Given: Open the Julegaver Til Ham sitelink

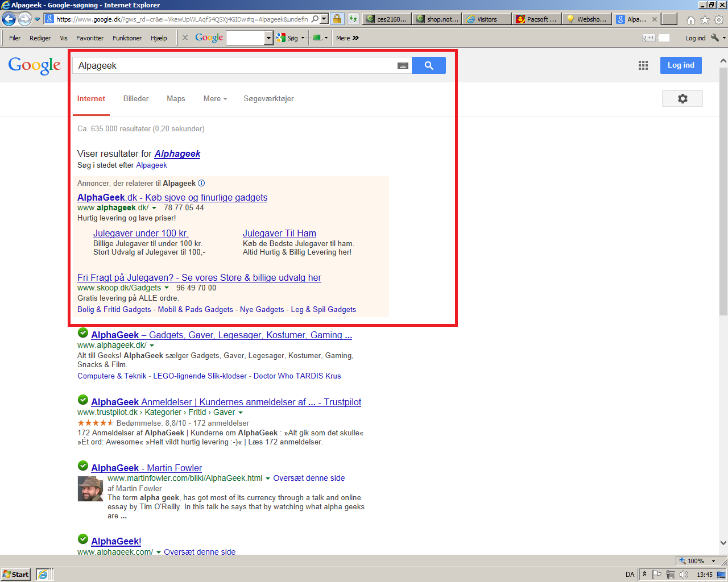Looking at the screenshot, I should point(279,233).
